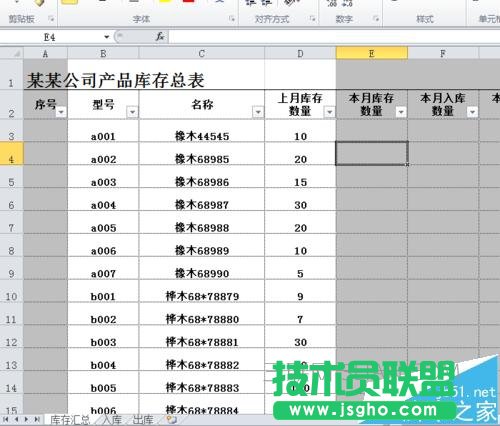Click 上月库存数量 value 7 in row 11

click(300, 314)
